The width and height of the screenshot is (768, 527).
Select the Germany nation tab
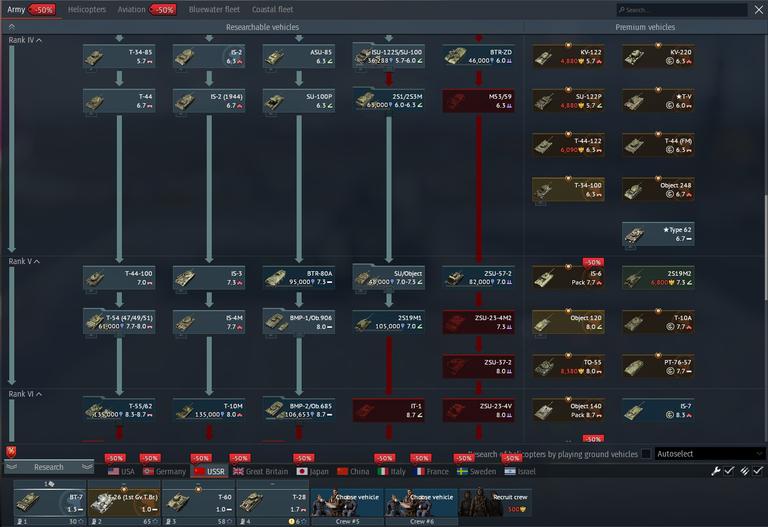pyautogui.click(x=165, y=472)
